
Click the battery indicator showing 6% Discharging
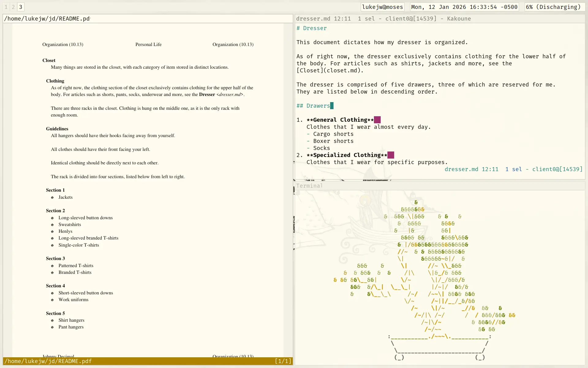point(554,7)
